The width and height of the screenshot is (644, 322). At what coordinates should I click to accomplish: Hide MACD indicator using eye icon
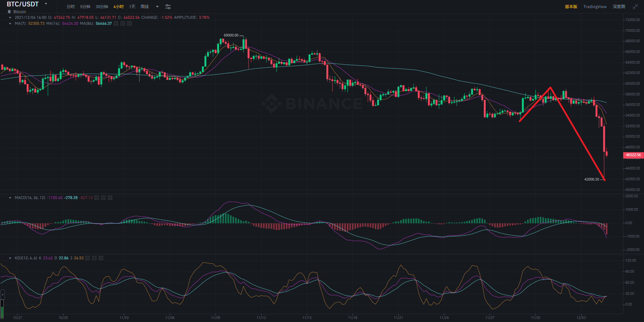click(97, 198)
